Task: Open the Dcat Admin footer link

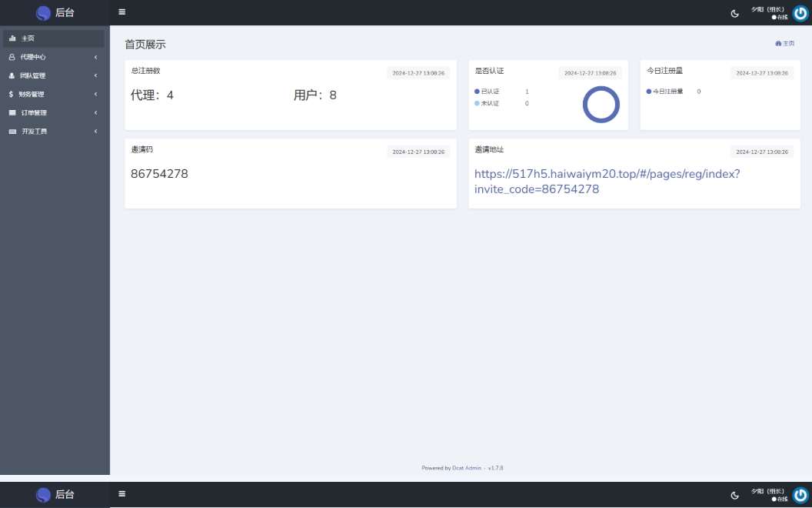Action: click(x=467, y=468)
